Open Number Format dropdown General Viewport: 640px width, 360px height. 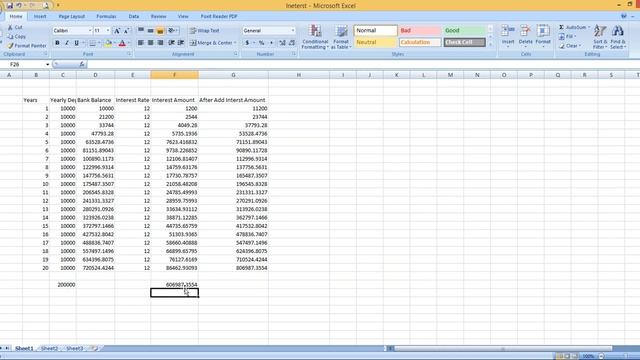pyautogui.click(x=293, y=31)
